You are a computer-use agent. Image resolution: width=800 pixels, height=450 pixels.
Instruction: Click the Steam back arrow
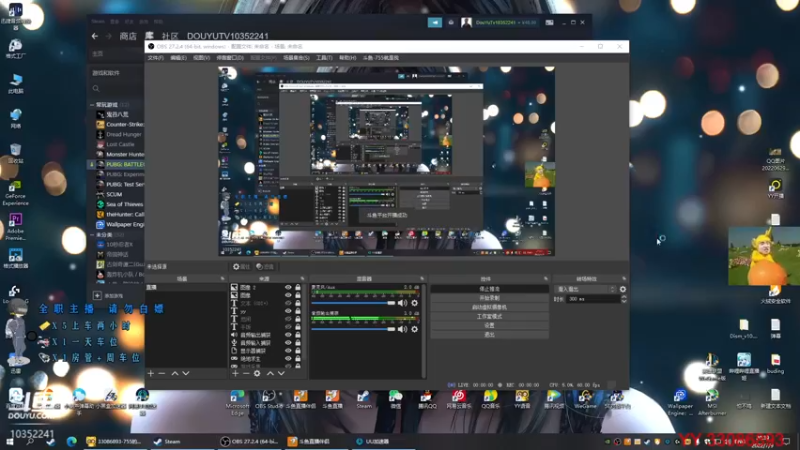[x=95, y=36]
